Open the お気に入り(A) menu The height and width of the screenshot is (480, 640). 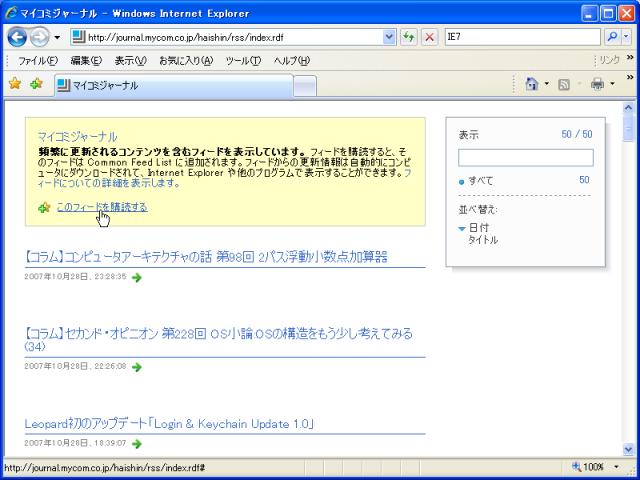pos(186,61)
